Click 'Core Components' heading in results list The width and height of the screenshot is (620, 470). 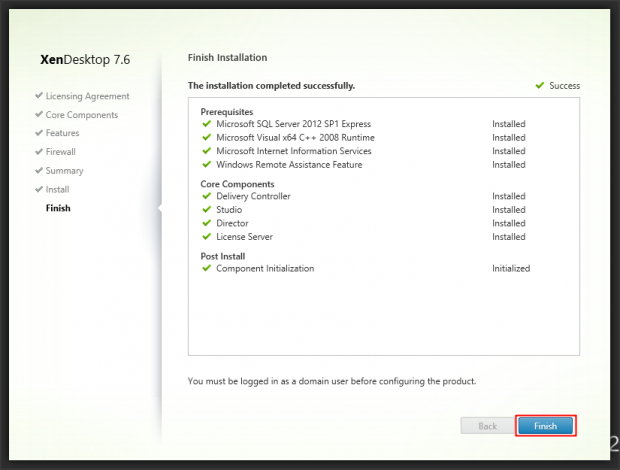point(237,184)
